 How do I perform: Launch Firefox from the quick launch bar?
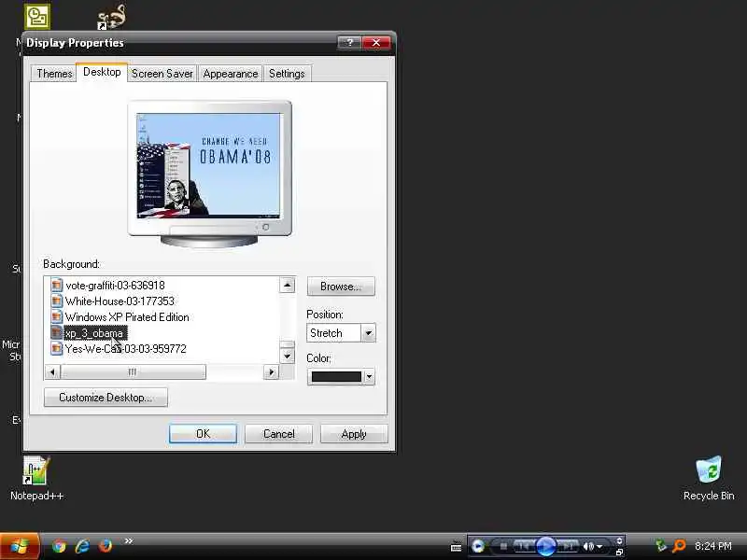click(x=106, y=545)
